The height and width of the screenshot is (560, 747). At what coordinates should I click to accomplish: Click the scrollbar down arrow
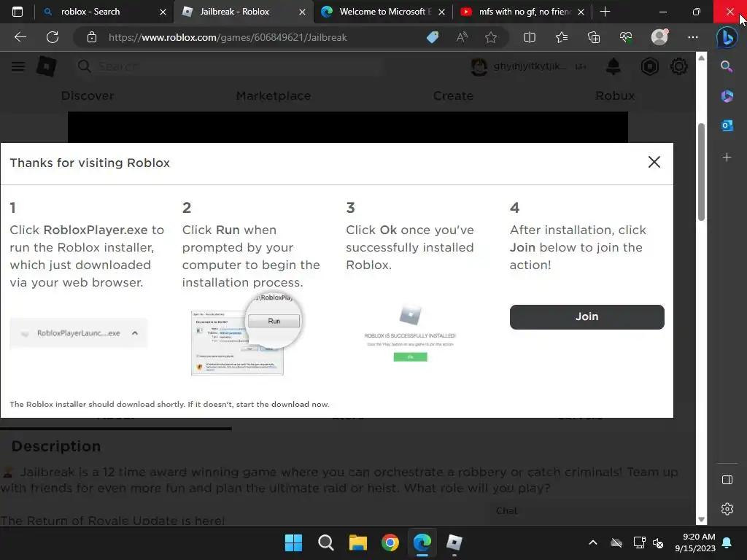click(701, 519)
